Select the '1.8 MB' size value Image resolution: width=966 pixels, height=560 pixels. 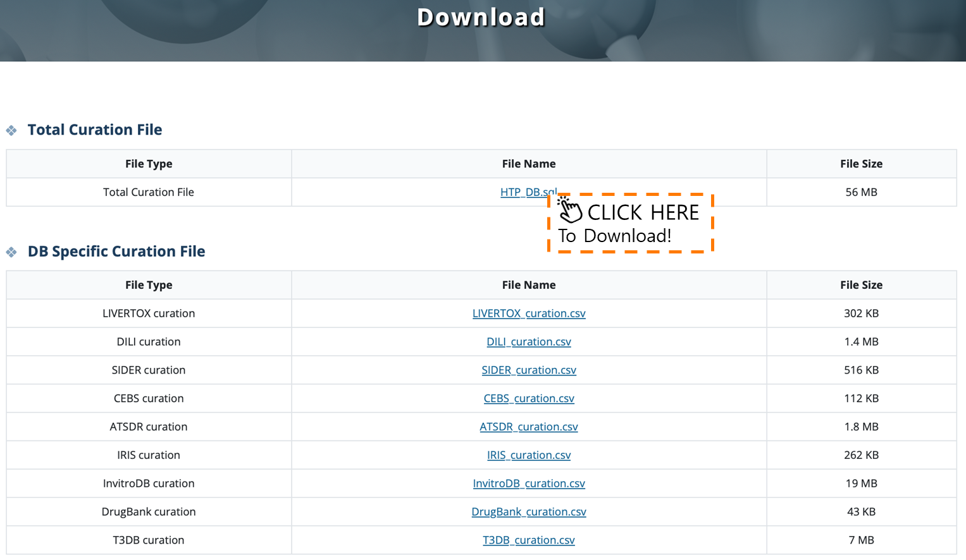[x=862, y=427]
